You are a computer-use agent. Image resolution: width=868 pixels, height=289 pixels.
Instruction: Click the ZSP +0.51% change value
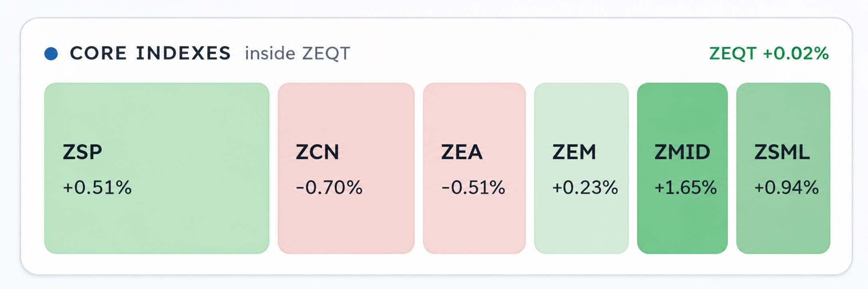97,188
